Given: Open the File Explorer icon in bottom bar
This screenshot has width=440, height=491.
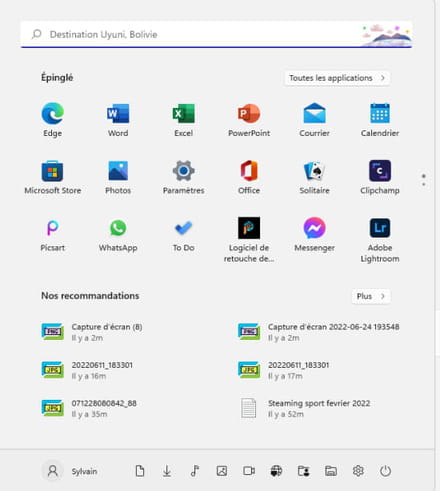Looking at the screenshot, I should [x=331, y=471].
